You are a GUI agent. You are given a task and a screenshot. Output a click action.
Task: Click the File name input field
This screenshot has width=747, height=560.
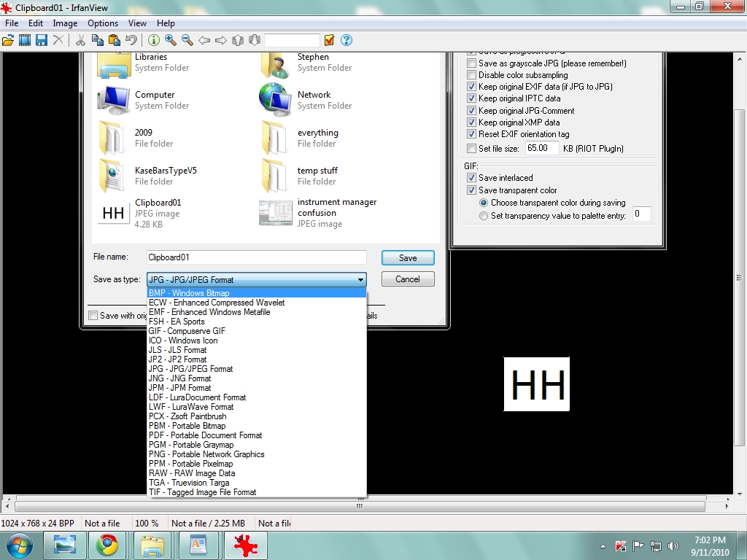257,257
